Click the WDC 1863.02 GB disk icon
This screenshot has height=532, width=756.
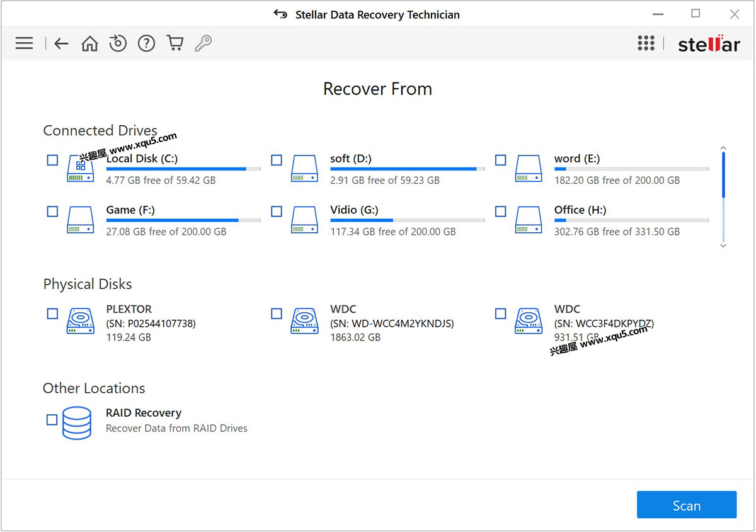point(304,321)
